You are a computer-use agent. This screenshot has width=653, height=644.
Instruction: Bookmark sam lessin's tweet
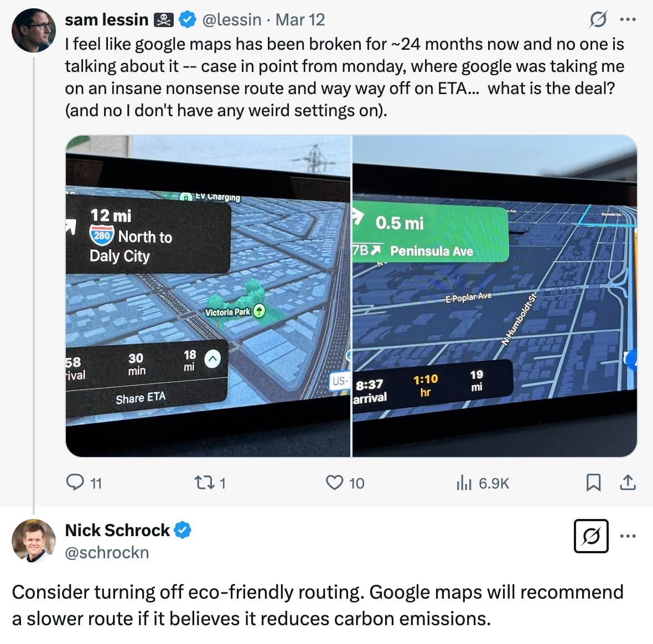point(594,482)
